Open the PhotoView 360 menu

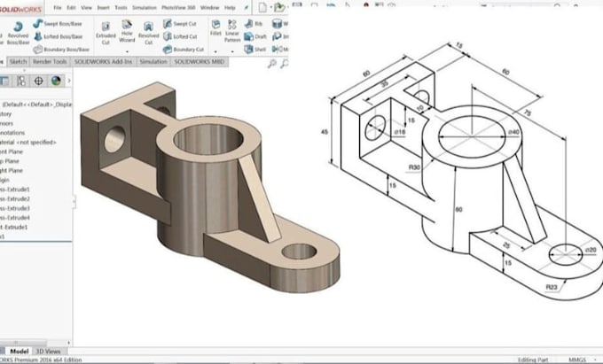[x=178, y=8]
